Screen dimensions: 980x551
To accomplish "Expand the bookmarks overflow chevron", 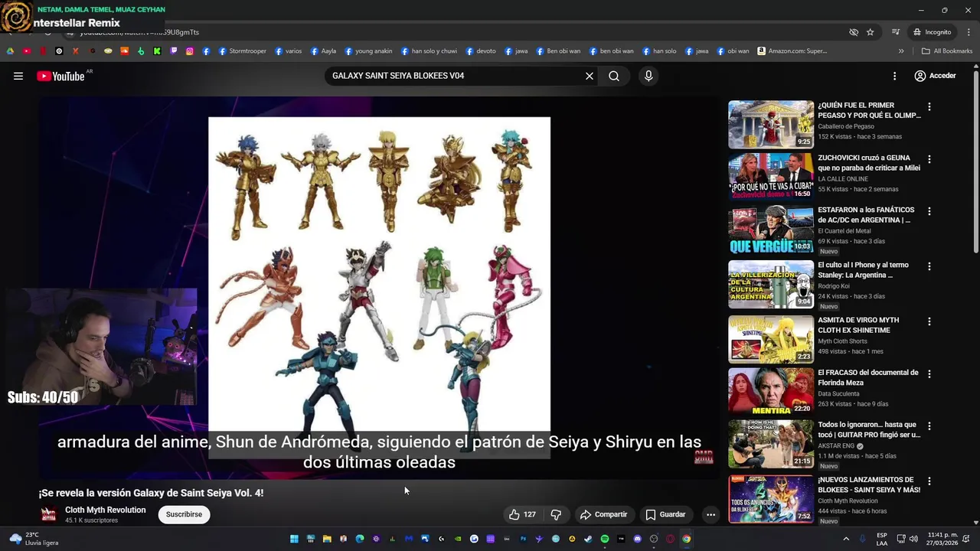I will (x=901, y=51).
